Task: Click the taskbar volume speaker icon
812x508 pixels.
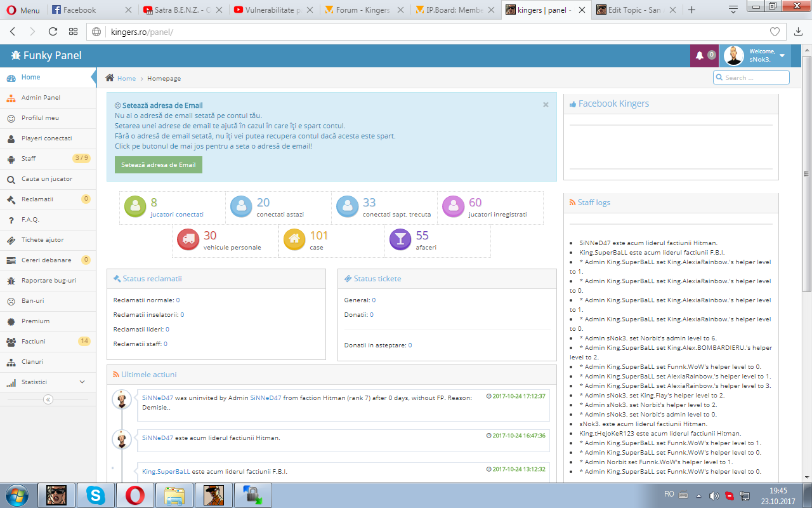Action: pos(714,495)
